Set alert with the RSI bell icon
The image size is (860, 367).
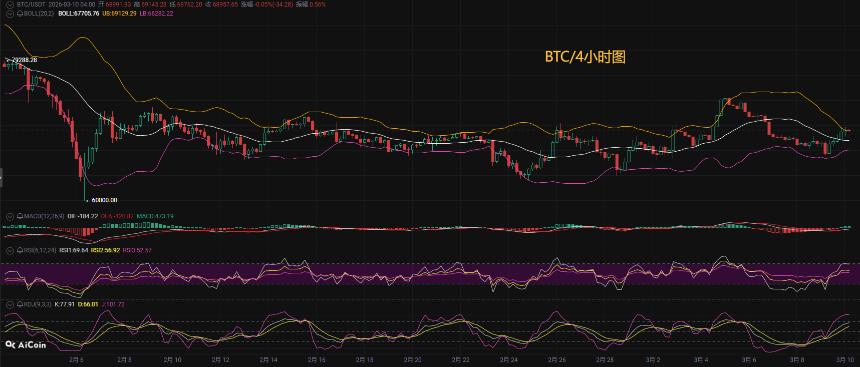[x=20, y=250]
